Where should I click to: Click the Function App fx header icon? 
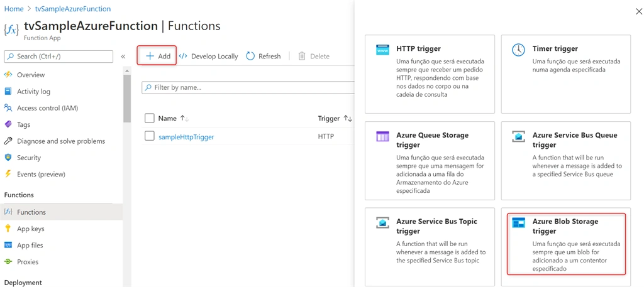[11, 31]
